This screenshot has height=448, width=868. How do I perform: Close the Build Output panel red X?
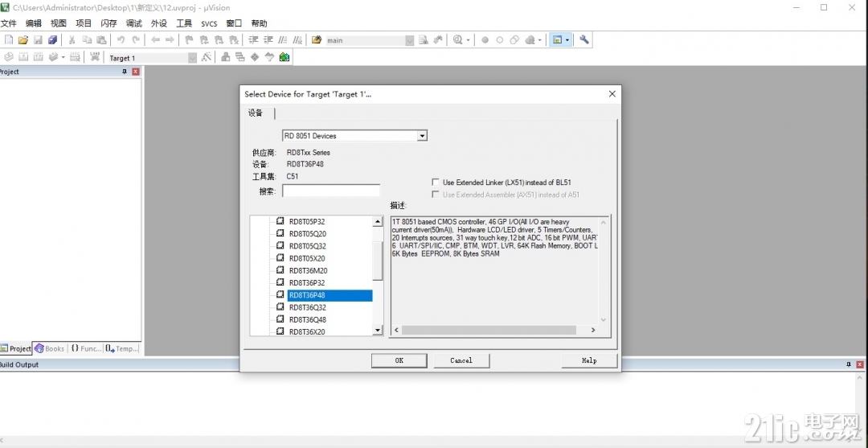point(860,364)
